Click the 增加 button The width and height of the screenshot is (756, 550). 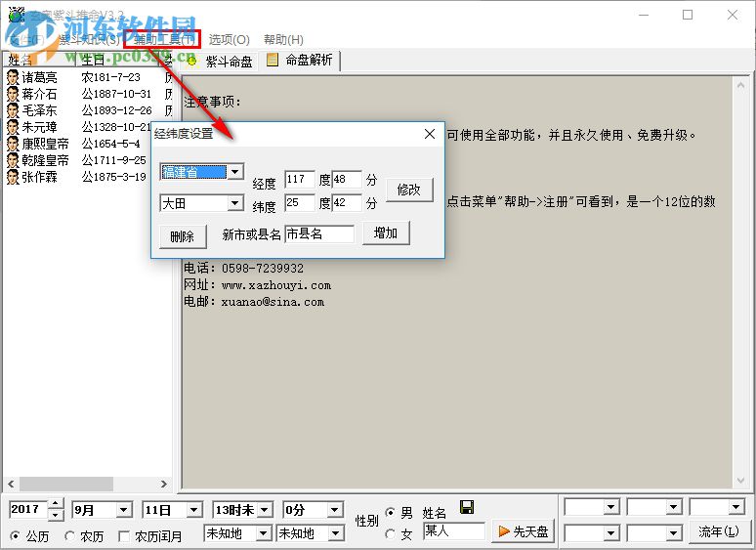click(386, 233)
